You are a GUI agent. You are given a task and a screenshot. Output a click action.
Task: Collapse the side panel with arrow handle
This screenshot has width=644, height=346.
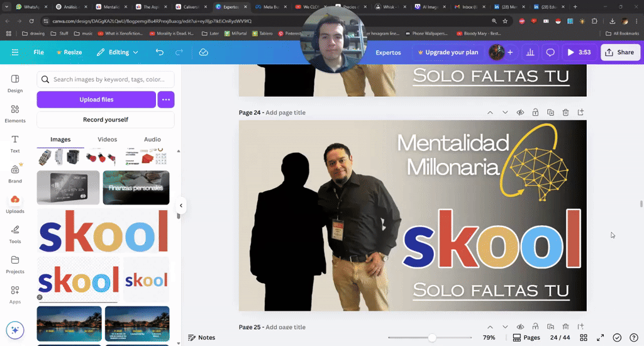pyautogui.click(x=181, y=206)
